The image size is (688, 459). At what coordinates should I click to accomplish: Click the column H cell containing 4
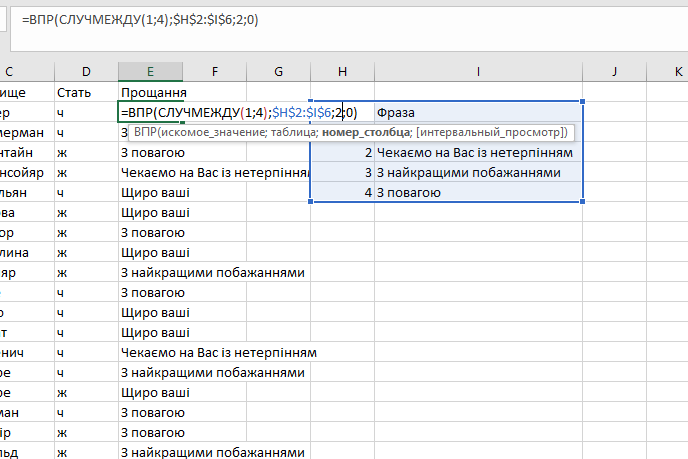(342, 192)
